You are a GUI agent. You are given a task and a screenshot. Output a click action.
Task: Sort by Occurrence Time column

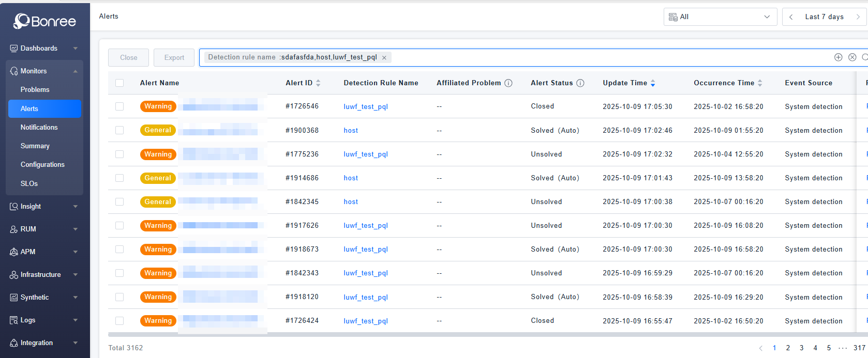(759, 83)
